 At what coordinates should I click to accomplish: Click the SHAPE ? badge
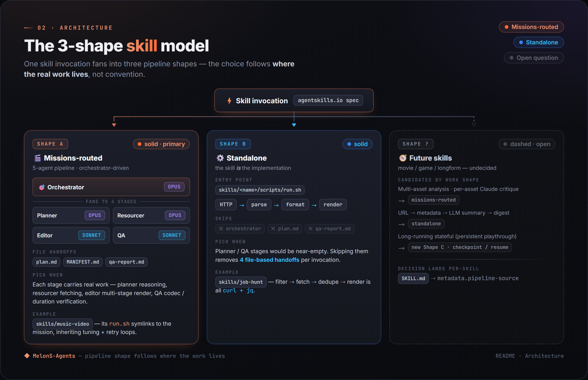[416, 144]
